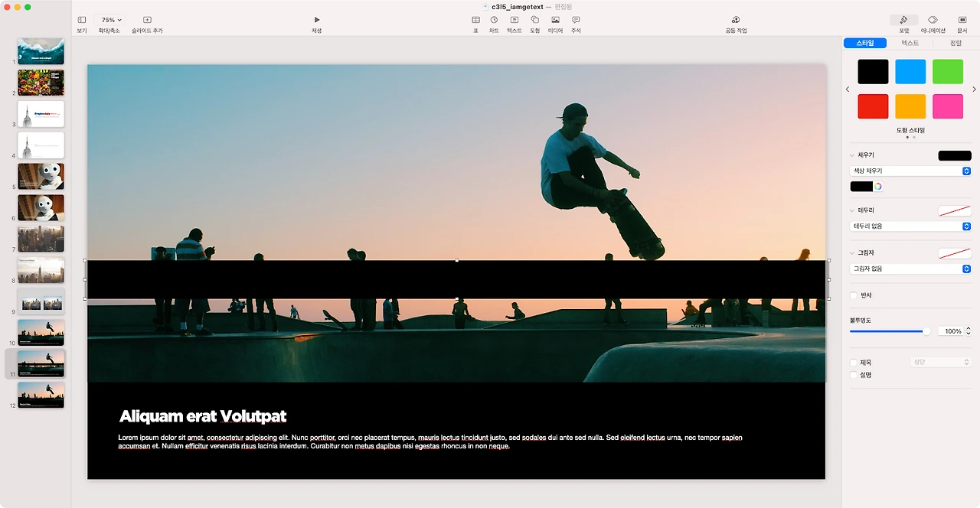Screen dimensions: 980x508
Task: Click the Aliquam erat Volutpat heading
Action: tap(203, 416)
